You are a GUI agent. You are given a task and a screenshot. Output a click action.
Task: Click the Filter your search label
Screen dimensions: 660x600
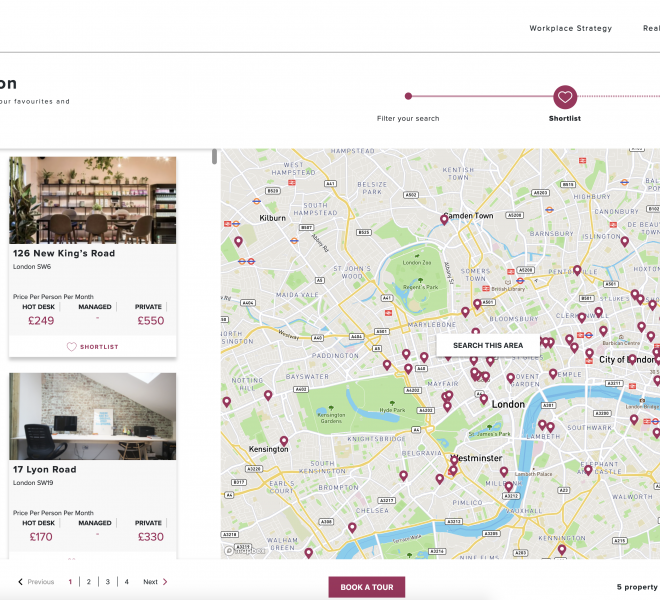pyautogui.click(x=408, y=119)
